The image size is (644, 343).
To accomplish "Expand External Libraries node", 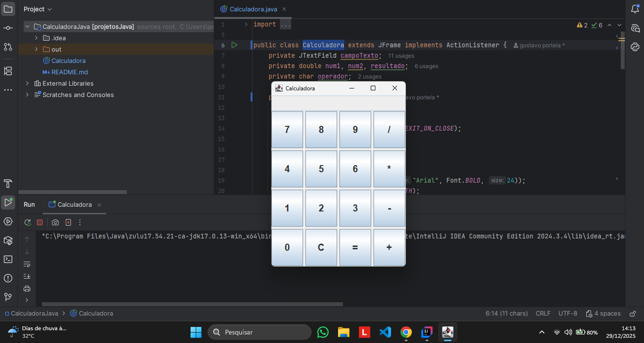I will pyautogui.click(x=27, y=84).
